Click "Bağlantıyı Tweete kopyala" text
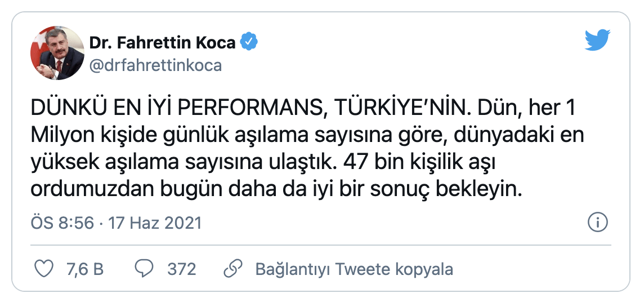Viewport: 644px width, 302px height. 354,269
